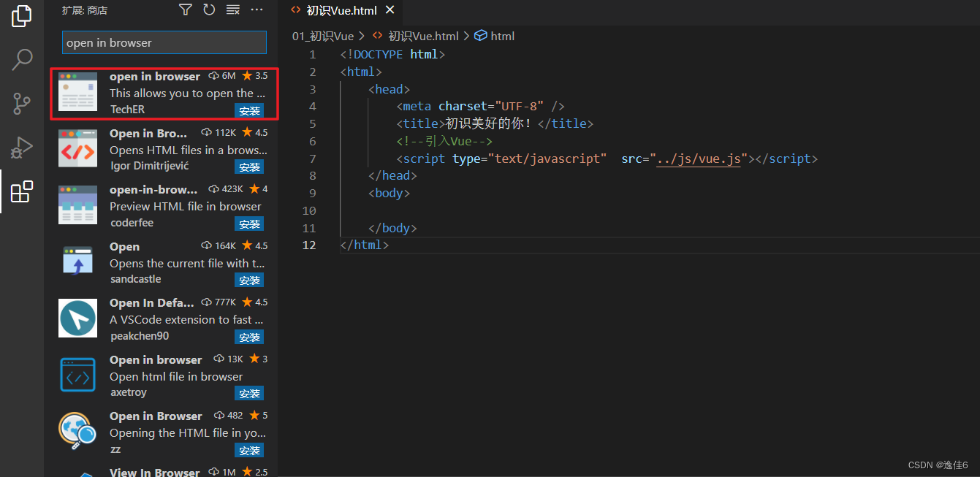Open the Source Control view

point(21,103)
